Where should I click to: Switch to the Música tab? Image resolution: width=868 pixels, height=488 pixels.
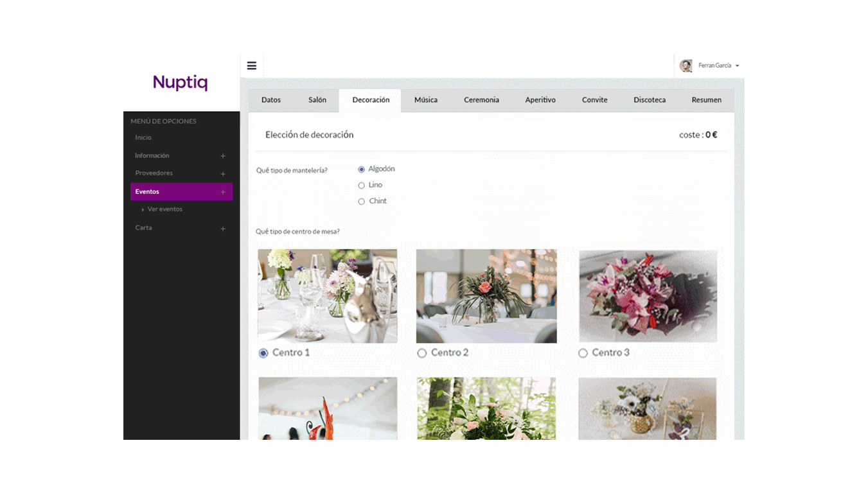tap(425, 100)
